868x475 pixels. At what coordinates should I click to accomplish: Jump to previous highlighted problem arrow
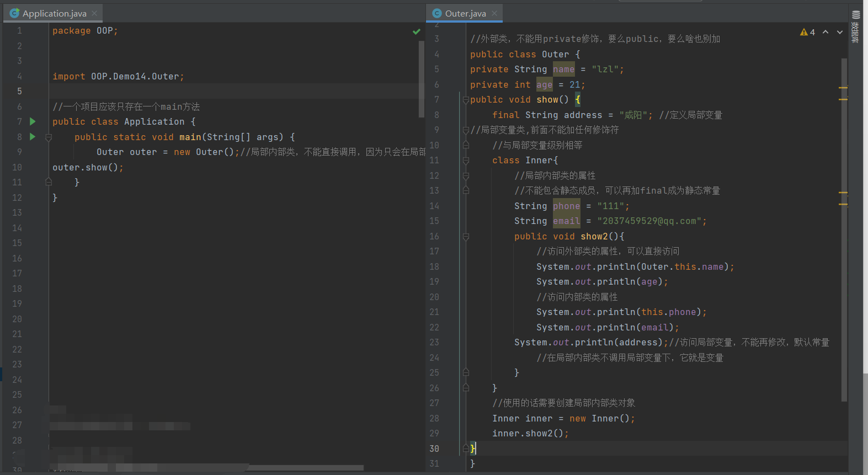coord(826,32)
